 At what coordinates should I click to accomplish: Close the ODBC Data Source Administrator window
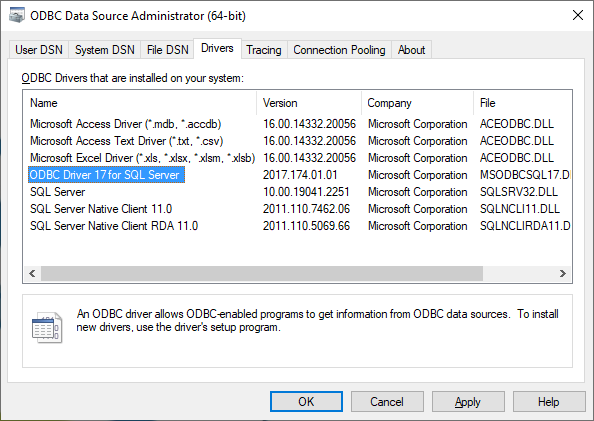point(578,16)
